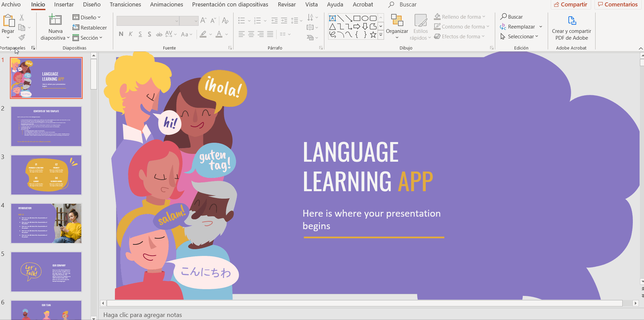Align text right in Párrafo group
Screen dimensions: 644x320
coord(261,34)
